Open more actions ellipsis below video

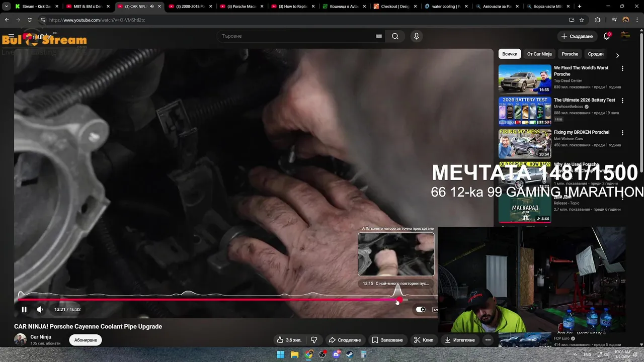pyautogui.click(x=488, y=340)
